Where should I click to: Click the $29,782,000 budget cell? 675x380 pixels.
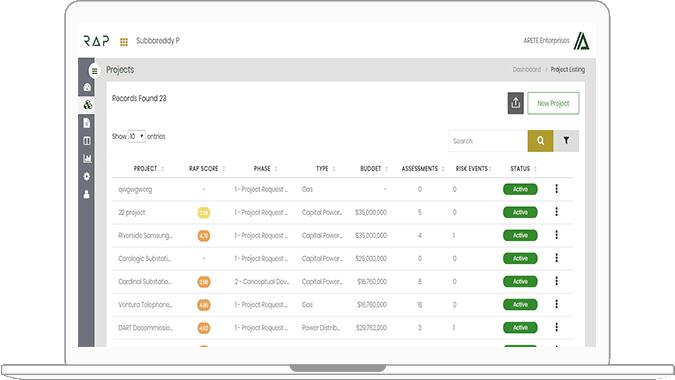(371, 328)
